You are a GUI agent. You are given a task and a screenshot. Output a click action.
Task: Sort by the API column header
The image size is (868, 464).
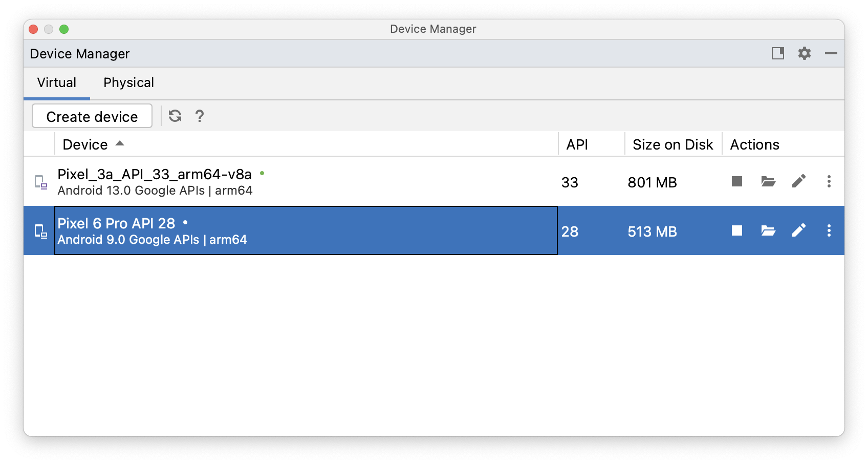point(592,144)
